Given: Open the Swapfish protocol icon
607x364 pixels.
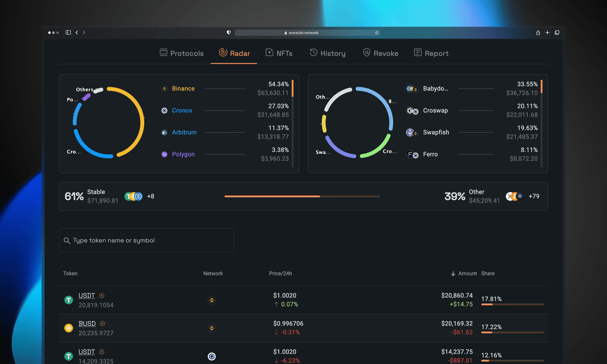Looking at the screenshot, I should [x=412, y=132].
